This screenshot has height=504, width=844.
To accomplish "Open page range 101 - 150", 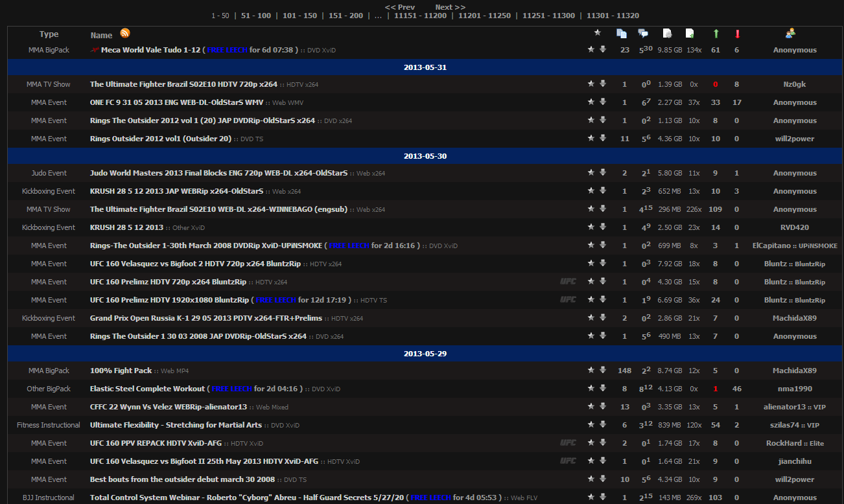I will click(x=299, y=16).
